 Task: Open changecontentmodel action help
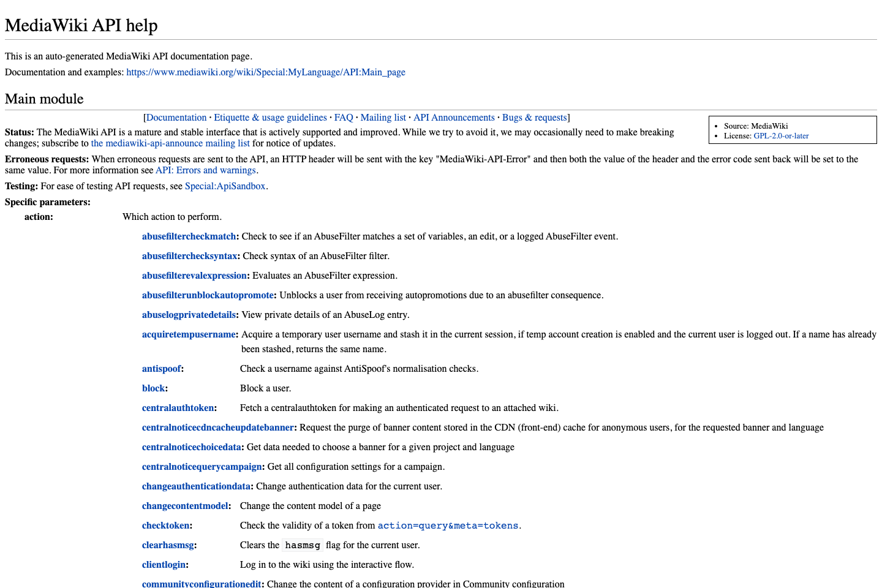(185, 505)
